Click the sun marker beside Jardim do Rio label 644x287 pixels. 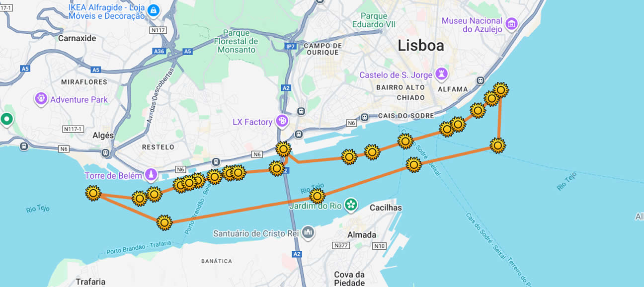pos(317,196)
